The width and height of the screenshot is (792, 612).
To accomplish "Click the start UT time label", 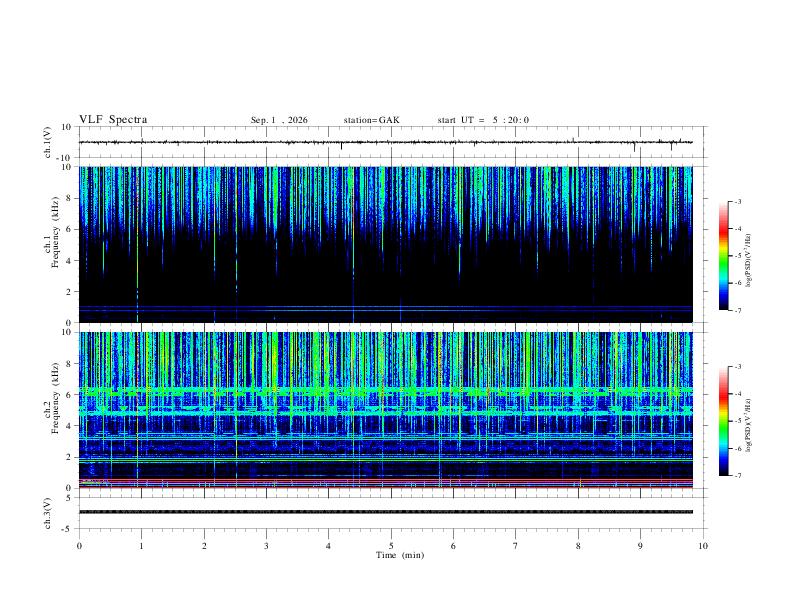I will coord(483,120).
